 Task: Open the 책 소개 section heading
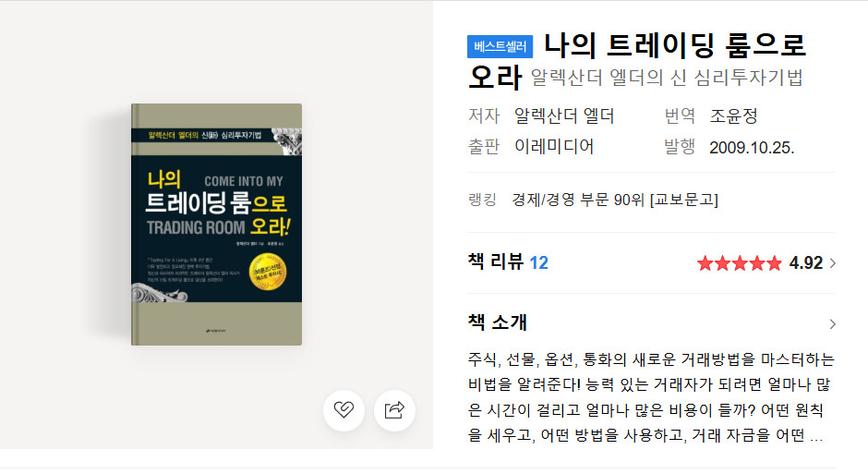(498, 322)
